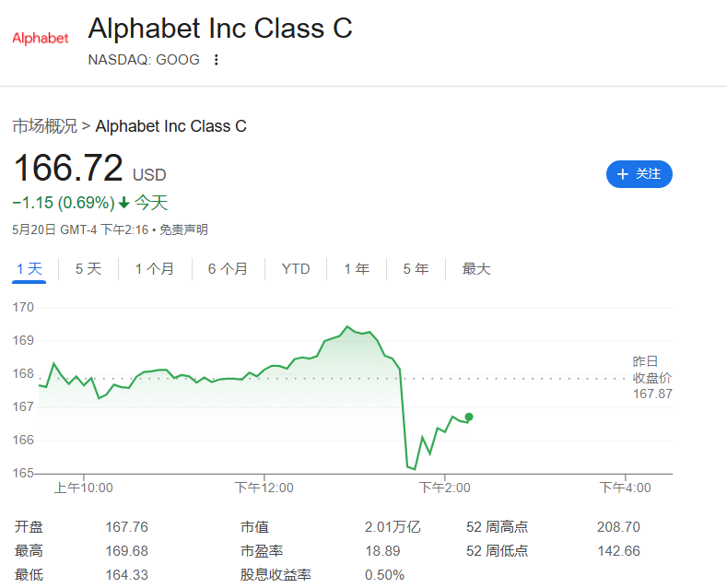Click the 关注 follow button
727x588 pixels.
639,174
